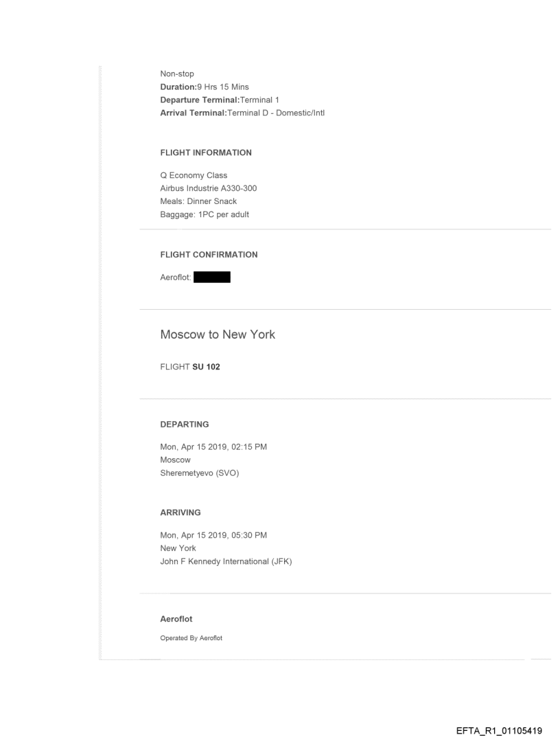
Task: Click the FLIGHT CONFIRMATION section heading
Action: (209, 255)
